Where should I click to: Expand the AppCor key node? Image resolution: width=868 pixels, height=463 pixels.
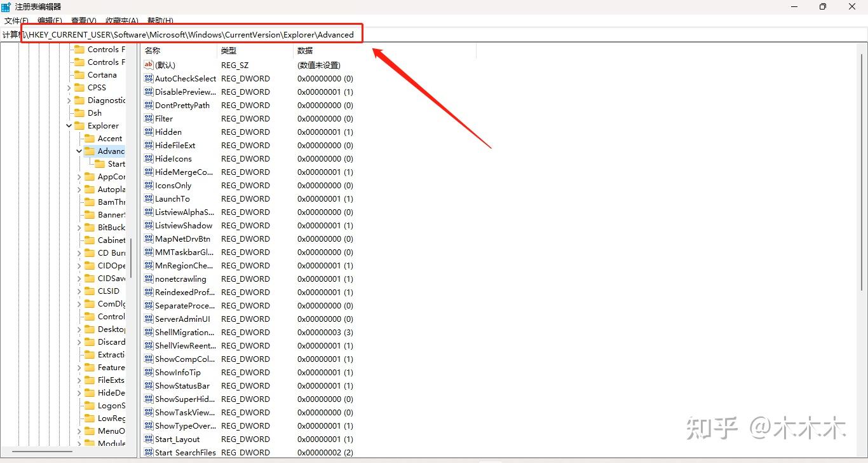point(79,177)
